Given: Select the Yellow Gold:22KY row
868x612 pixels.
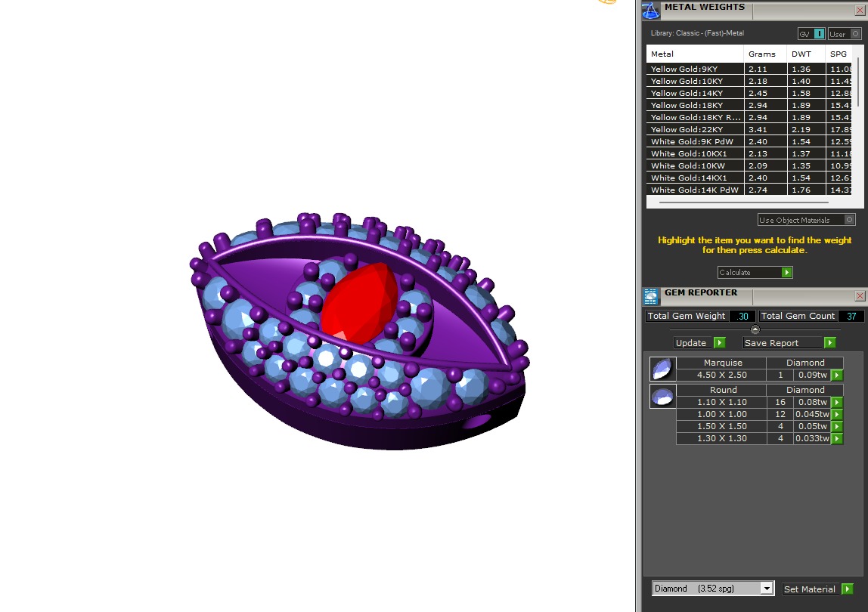Looking at the screenshot, I should (749, 129).
